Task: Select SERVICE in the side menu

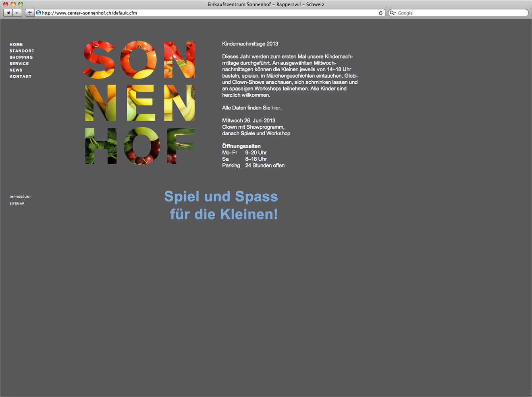Action: tap(19, 64)
